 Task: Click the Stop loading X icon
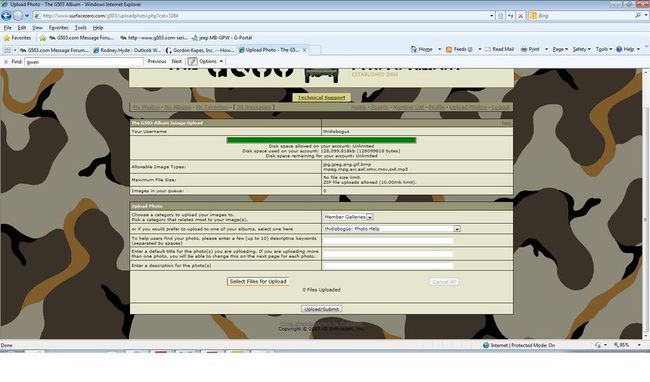tap(521, 16)
